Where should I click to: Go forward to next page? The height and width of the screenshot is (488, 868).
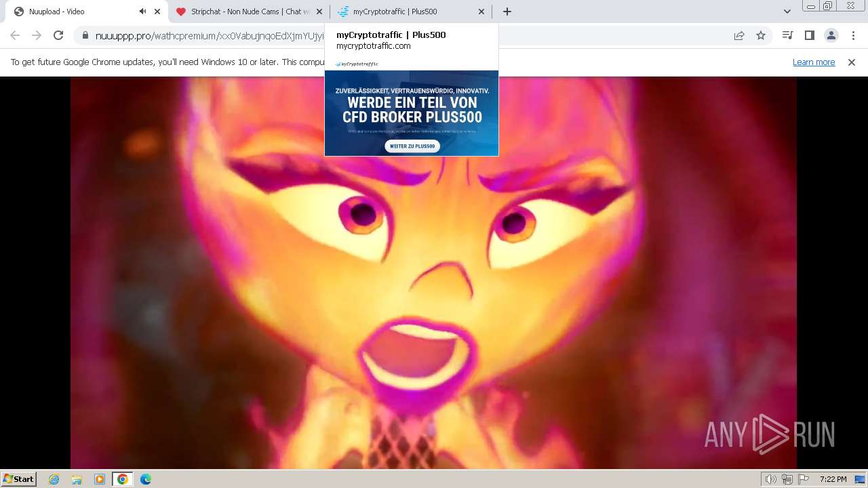click(x=37, y=35)
